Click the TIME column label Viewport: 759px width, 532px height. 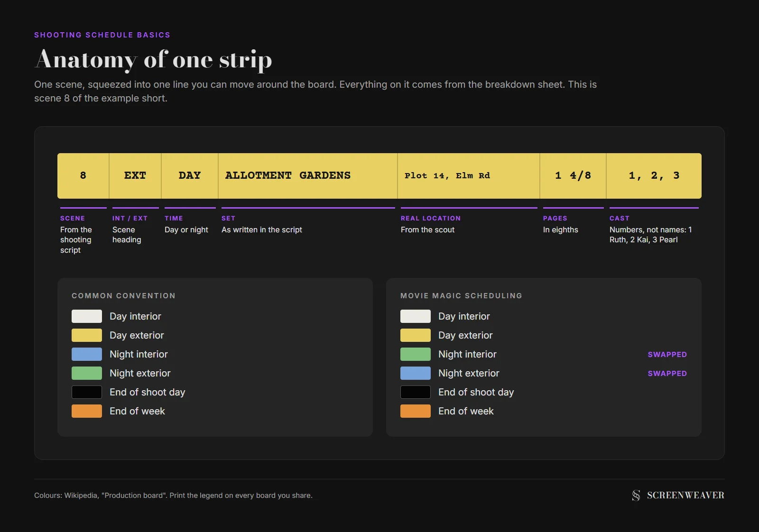[x=174, y=218]
